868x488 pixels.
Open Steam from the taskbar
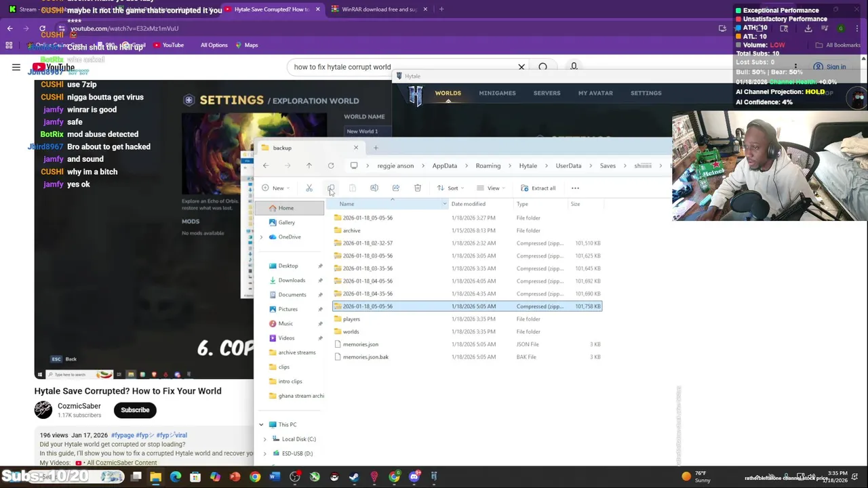[x=354, y=477]
